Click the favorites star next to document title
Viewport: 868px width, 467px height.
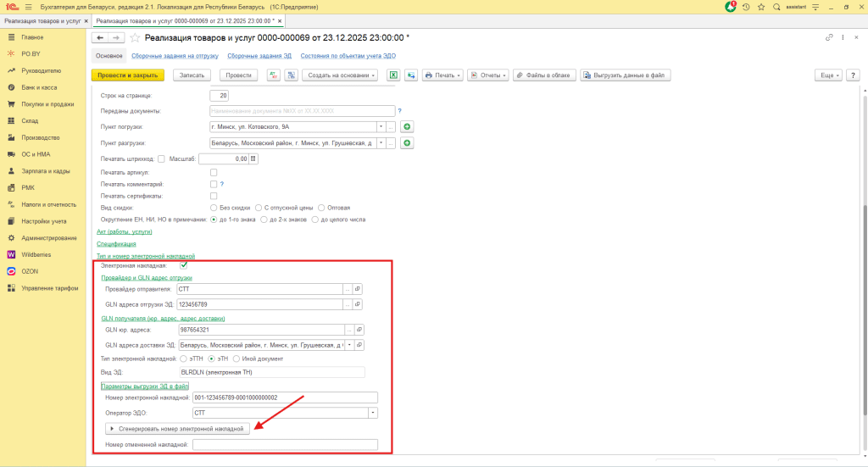click(x=135, y=38)
